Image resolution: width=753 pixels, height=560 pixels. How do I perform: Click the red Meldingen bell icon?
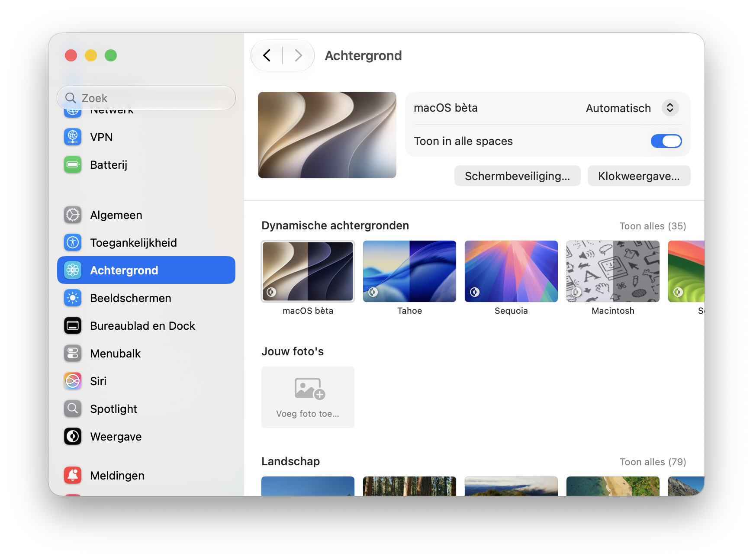click(x=73, y=476)
